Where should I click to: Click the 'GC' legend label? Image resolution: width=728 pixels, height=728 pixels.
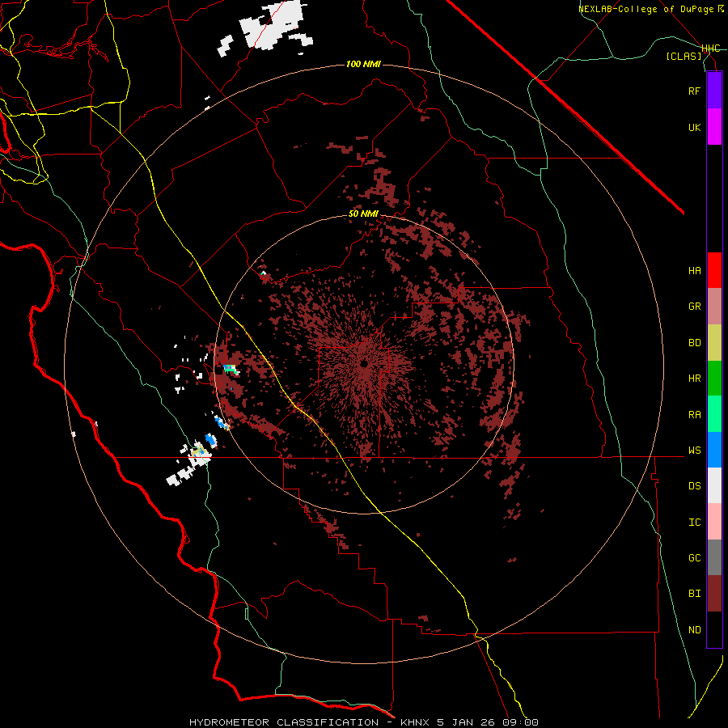694,558
